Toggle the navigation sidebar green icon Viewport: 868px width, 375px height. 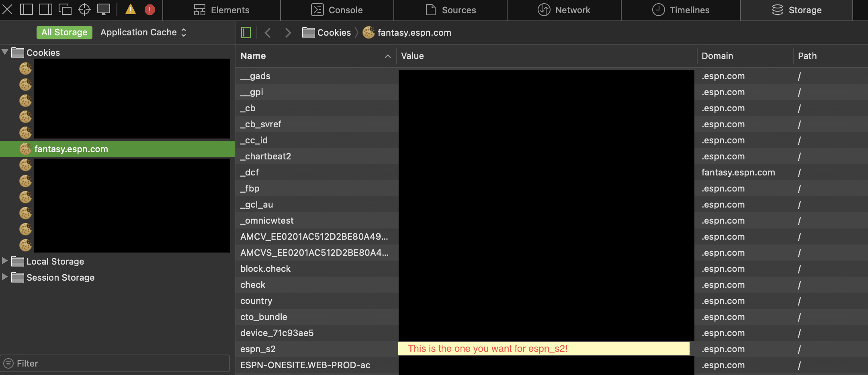tap(246, 33)
